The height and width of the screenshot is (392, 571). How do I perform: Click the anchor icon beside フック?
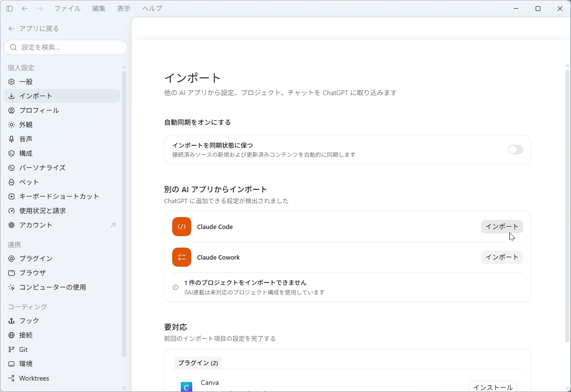tap(11, 321)
